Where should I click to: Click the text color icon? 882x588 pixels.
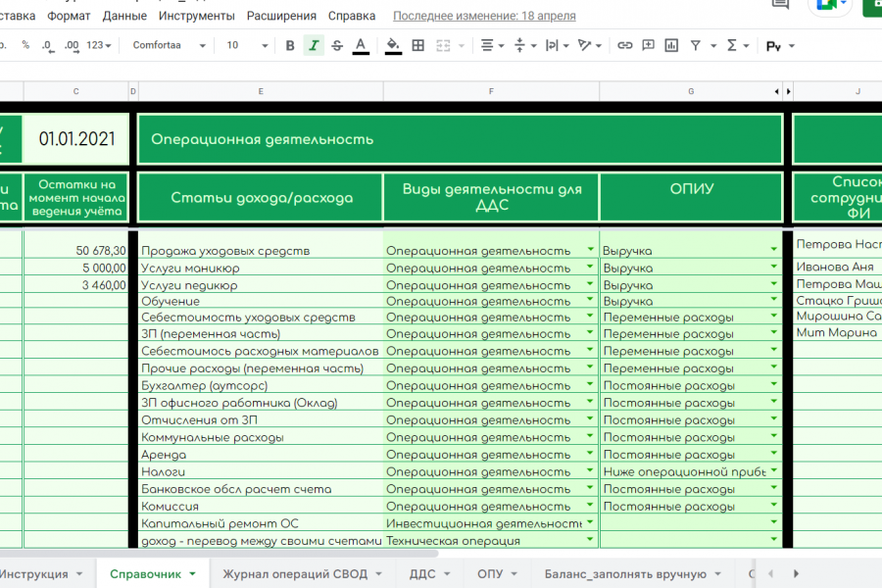point(361,46)
